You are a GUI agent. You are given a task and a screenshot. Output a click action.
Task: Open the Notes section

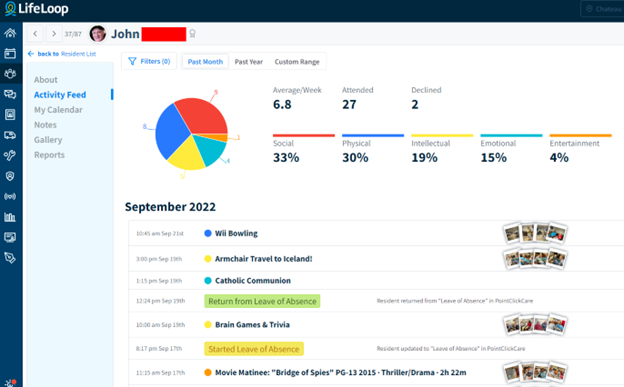point(45,125)
